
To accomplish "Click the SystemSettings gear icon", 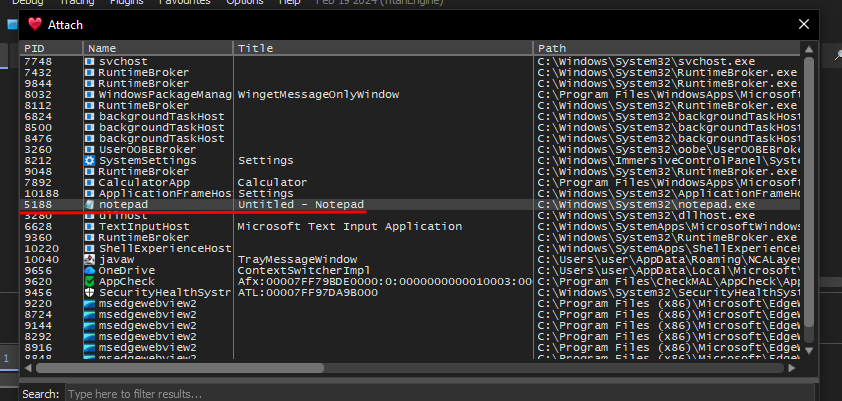I will pos(90,161).
